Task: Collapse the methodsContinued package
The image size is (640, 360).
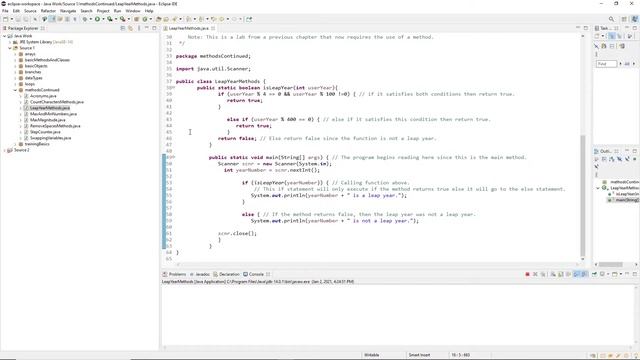Action: click(16, 90)
